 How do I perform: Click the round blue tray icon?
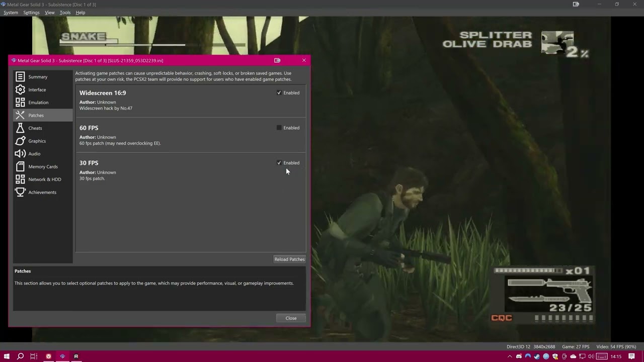click(x=546, y=356)
